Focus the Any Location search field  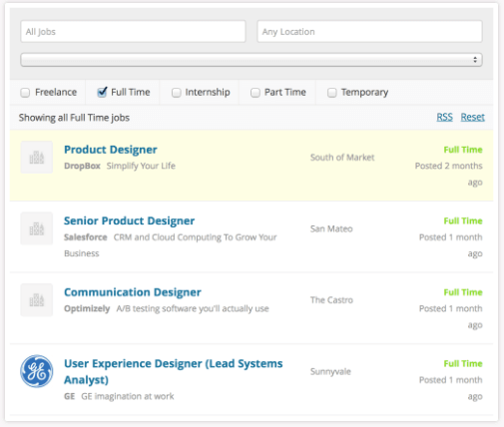click(369, 32)
